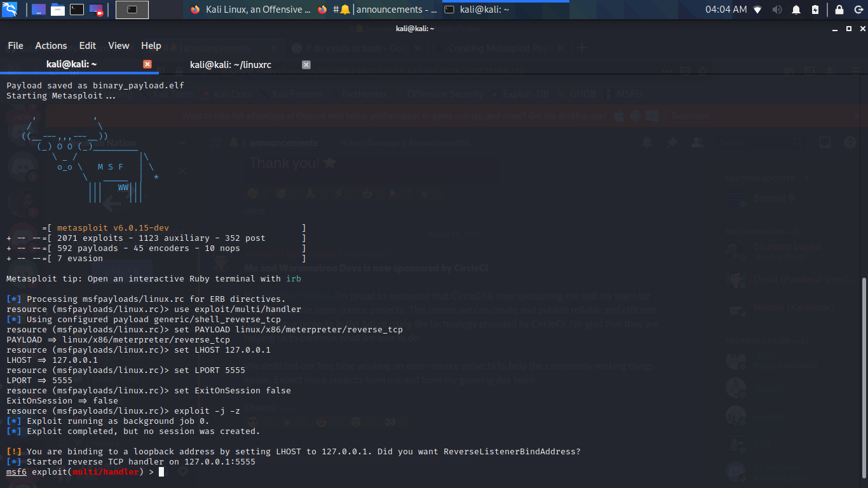Open the Kali dragon applications menu
The image size is (868, 488).
point(10,10)
